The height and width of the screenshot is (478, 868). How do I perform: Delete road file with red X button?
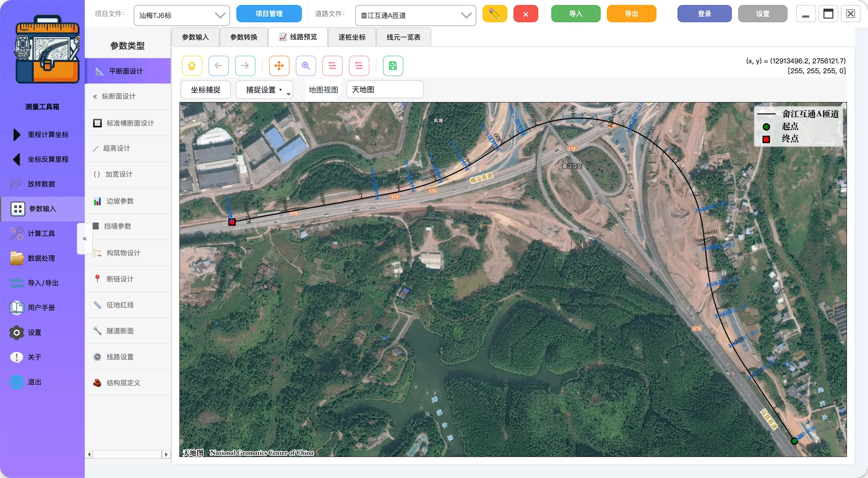pyautogui.click(x=526, y=14)
